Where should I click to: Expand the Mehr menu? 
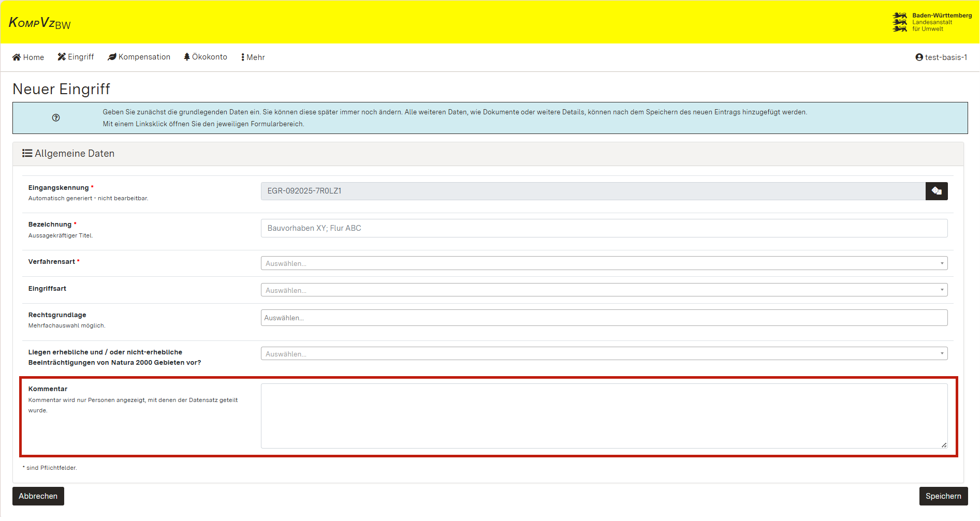[253, 57]
